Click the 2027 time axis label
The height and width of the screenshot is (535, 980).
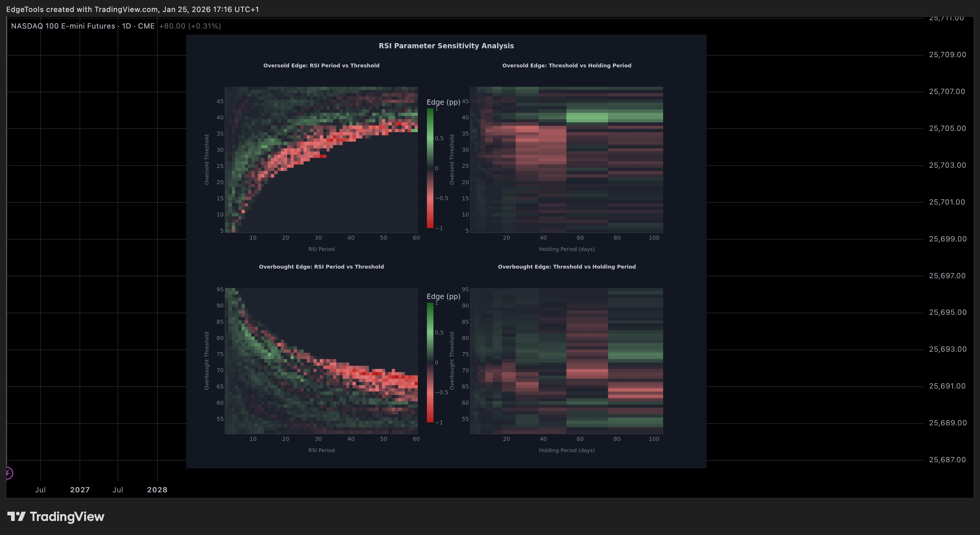tap(80, 490)
